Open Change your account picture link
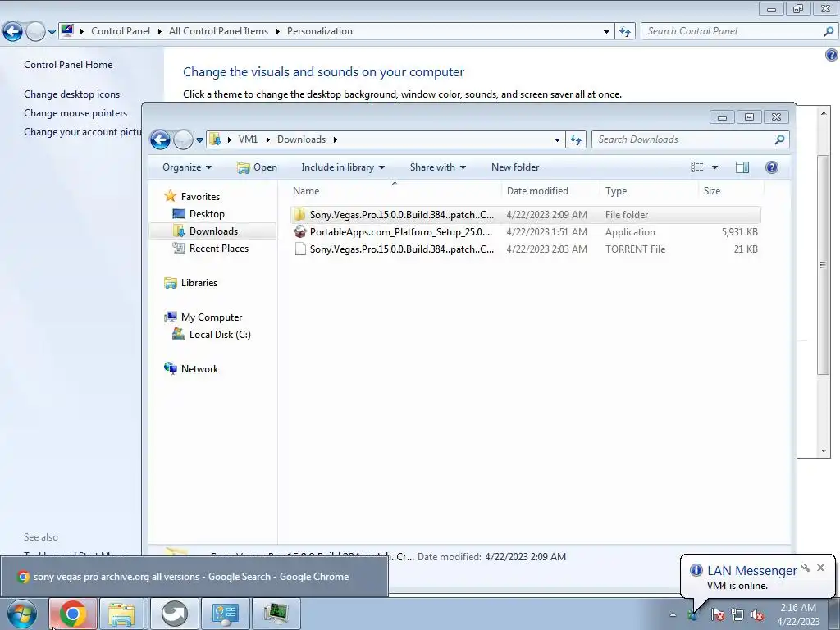The image size is (840, 630). [83, 132]
